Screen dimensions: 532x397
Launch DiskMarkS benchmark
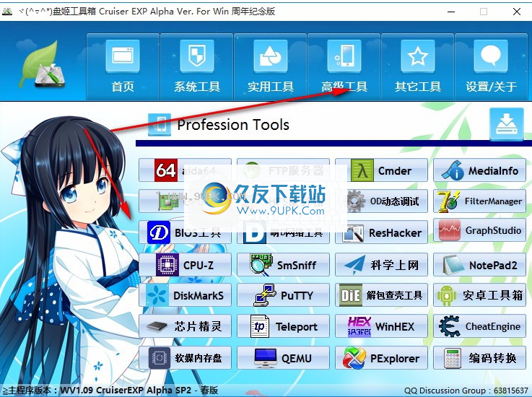(186, 295)
